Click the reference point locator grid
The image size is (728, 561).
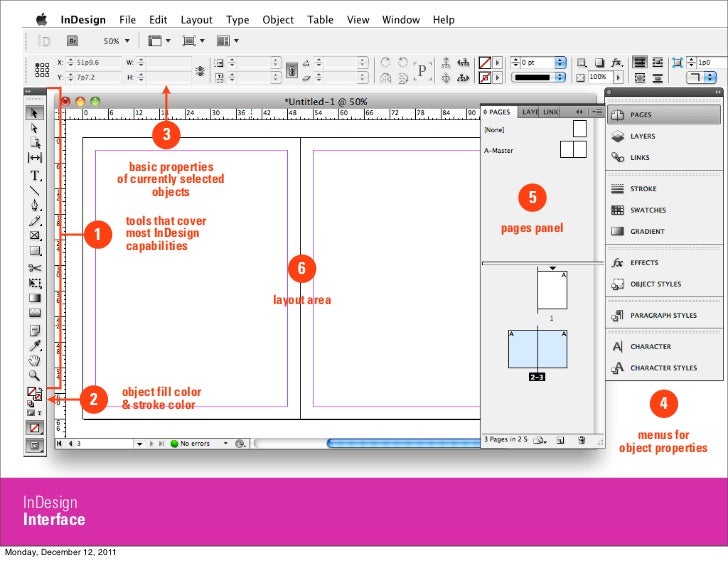coord(42,70)
